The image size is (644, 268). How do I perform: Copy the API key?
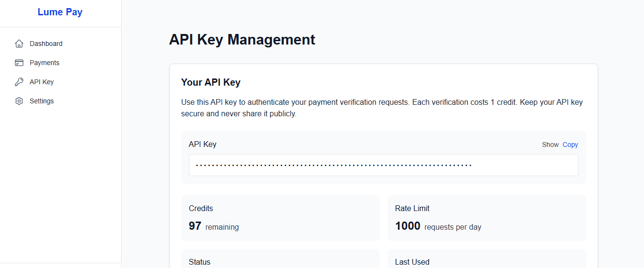(x=570, y=145)
